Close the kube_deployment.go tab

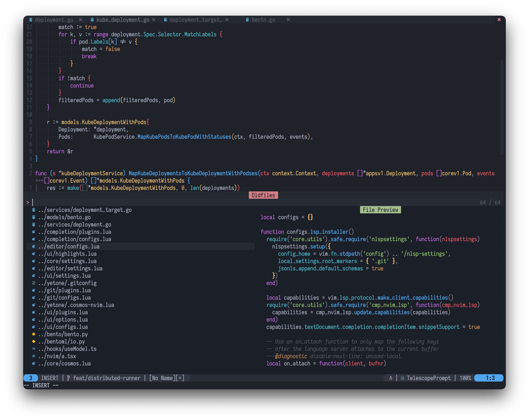pyautogui.click(x=154, y=20)
